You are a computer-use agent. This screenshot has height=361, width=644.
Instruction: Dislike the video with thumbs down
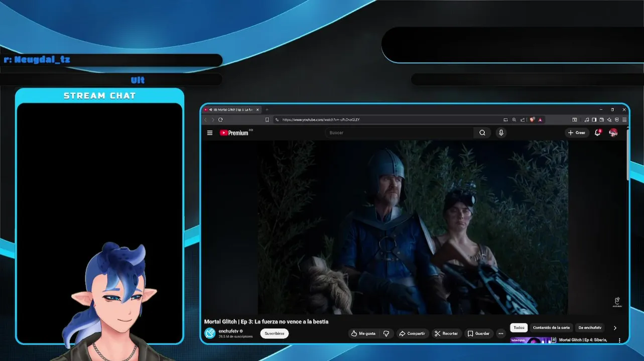pos(386,333)
